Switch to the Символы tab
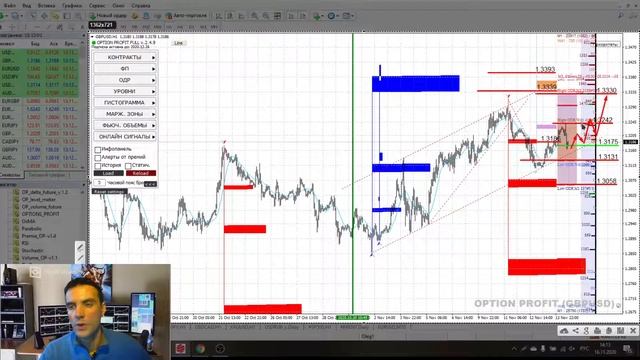This screenshot has height=360, width=640. [11, 175]
